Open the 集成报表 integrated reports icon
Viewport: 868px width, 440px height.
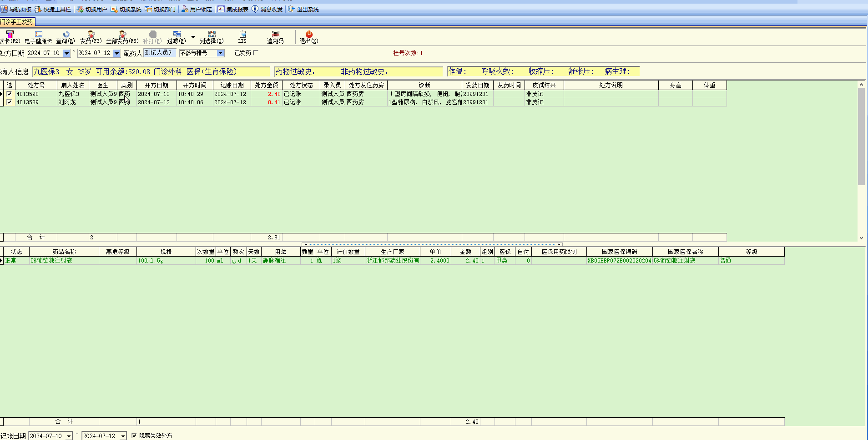point(221,9)
